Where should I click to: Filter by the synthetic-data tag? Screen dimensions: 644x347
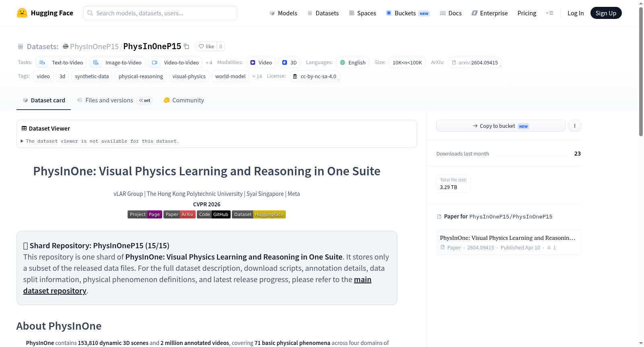92,76
